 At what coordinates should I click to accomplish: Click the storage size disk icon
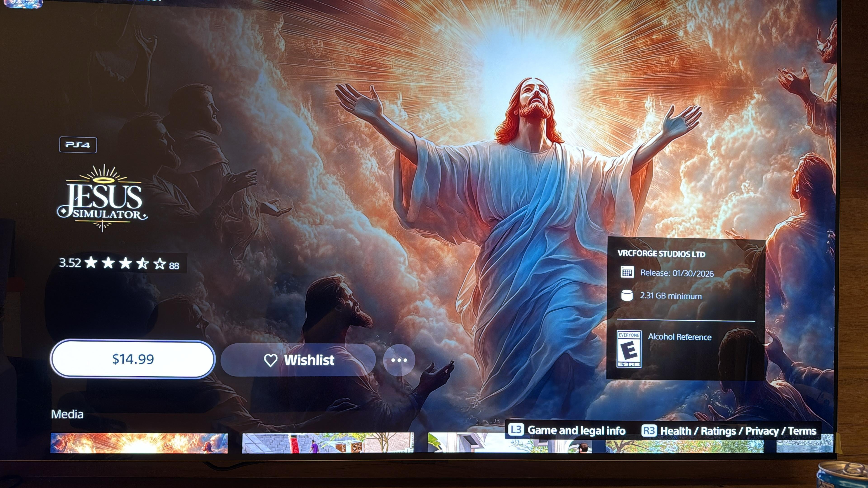point(627,295)
